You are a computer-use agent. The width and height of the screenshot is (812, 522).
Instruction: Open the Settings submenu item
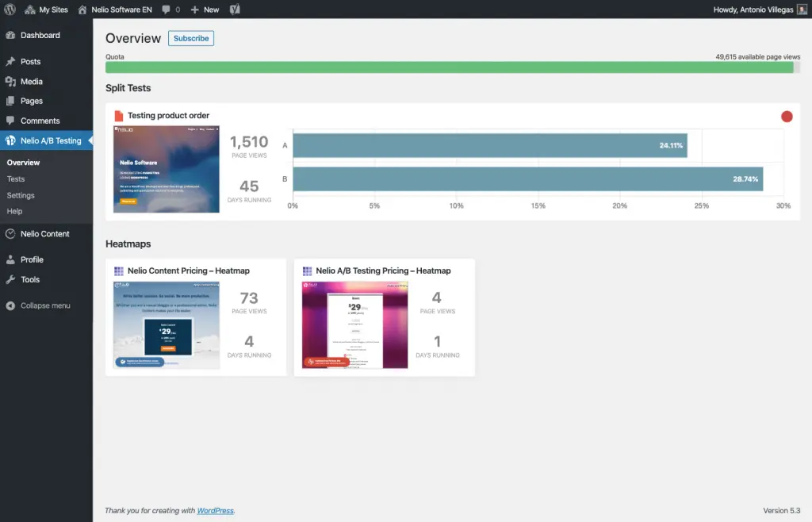21,195
